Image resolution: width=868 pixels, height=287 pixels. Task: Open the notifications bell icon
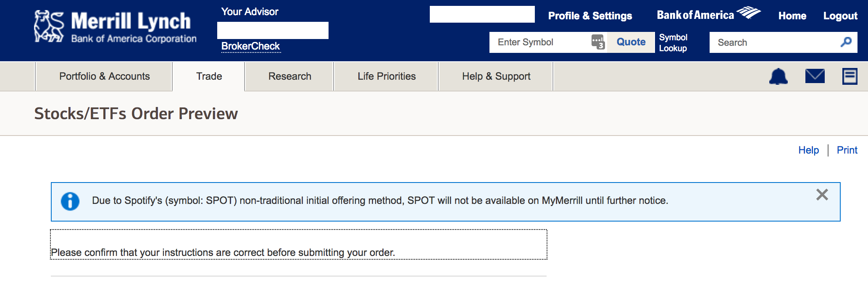(x=778, y=76)
